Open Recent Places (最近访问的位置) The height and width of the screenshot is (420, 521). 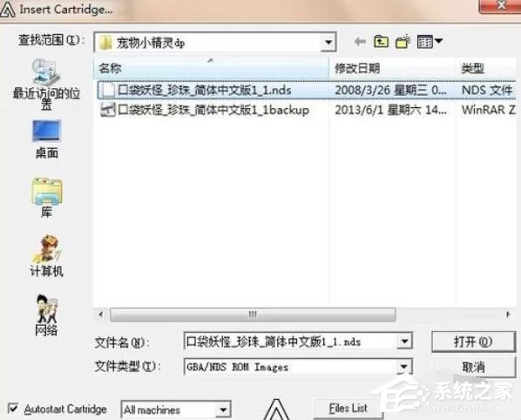[46, 85]
